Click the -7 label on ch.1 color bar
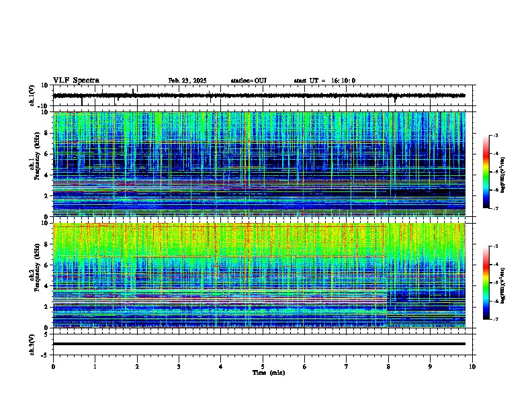 point(496,208)
